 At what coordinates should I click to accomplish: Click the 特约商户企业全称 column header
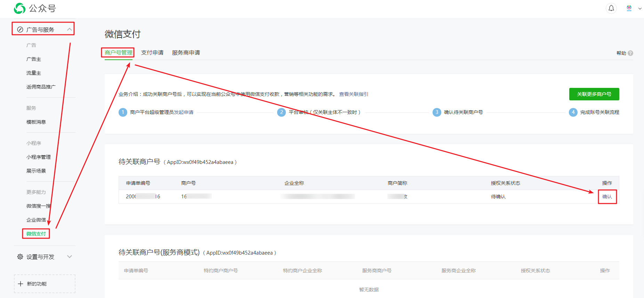pyautogui.click(x=303, y=271)
